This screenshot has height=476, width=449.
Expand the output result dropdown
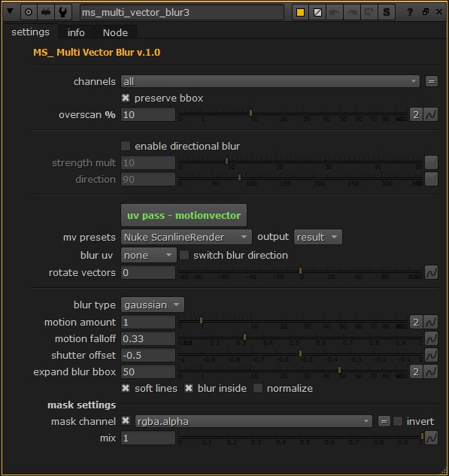(318, 237)
